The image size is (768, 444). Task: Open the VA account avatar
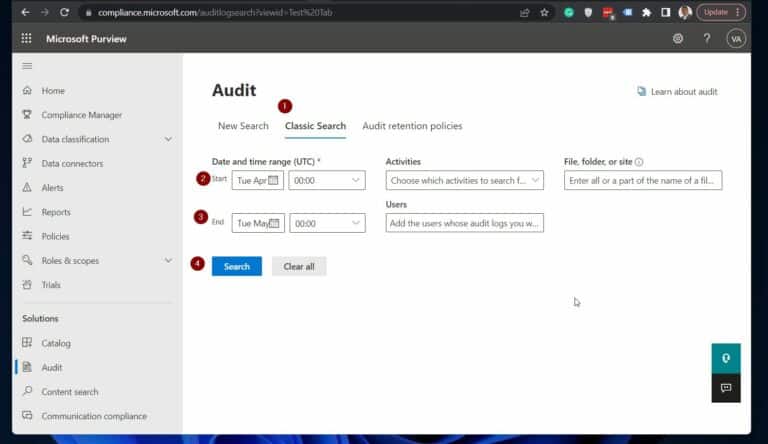pos(736,39)
